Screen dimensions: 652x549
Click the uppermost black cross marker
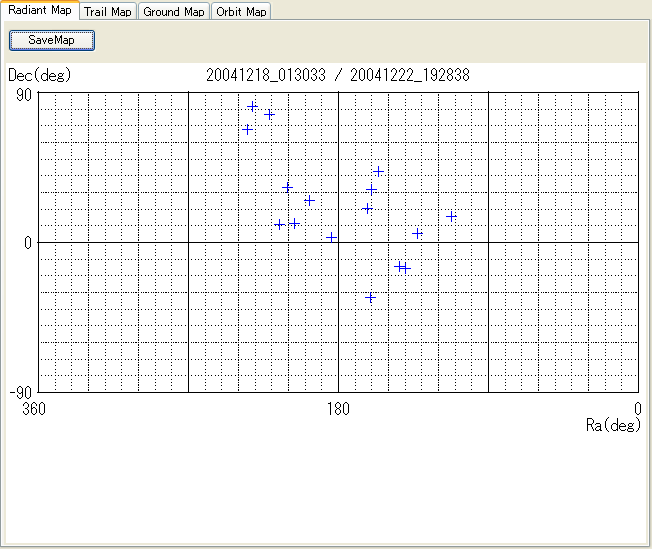[x=248, y=129]
